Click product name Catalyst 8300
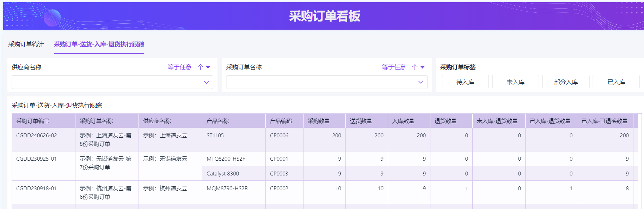 point(223,174)
